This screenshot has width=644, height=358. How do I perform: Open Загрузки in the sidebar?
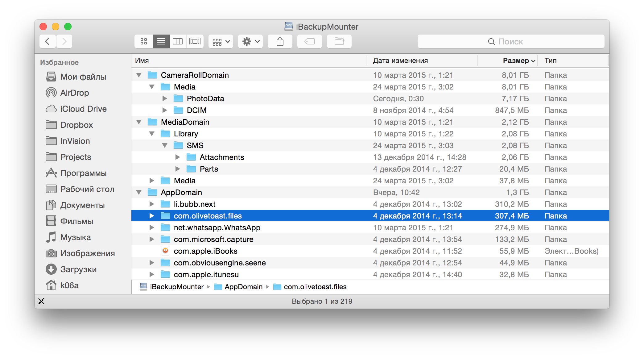pyautogui.click(x=78, y=269)
